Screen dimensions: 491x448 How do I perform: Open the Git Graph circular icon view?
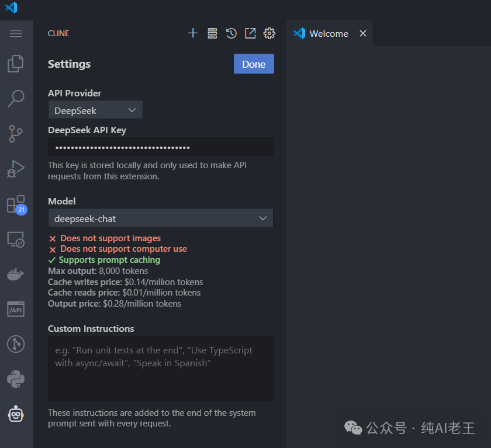pos(16,344)
